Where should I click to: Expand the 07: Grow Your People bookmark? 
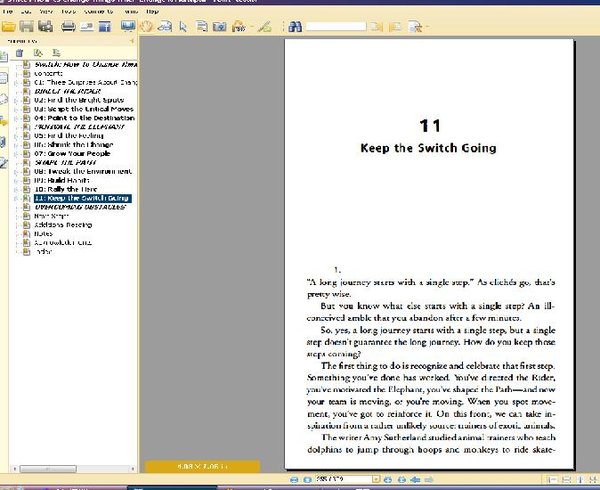coord(16,153)
